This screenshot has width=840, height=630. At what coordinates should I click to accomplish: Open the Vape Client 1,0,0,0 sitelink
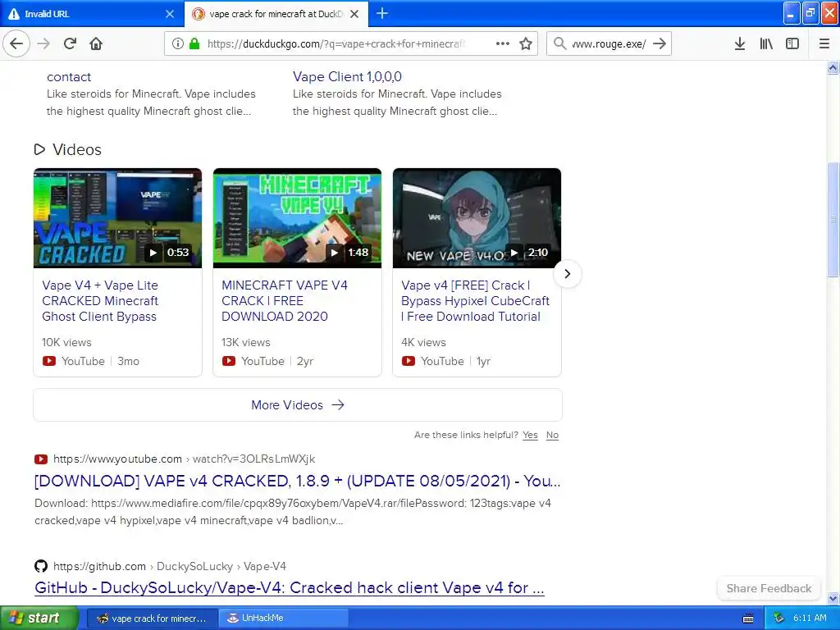(347, 76)
